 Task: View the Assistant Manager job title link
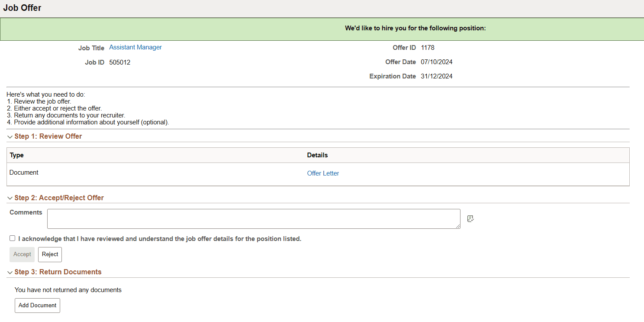[x=135, y=47]
